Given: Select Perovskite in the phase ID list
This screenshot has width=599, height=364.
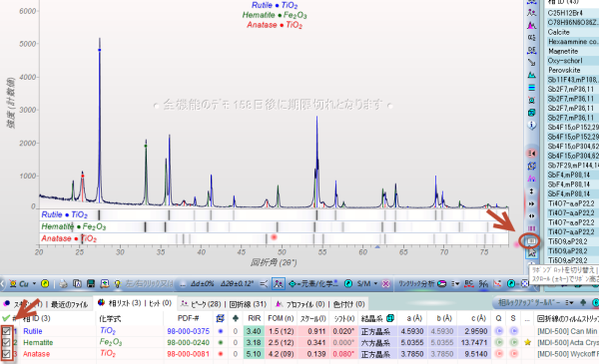Looking at the screenshot, I should (564, 70).
